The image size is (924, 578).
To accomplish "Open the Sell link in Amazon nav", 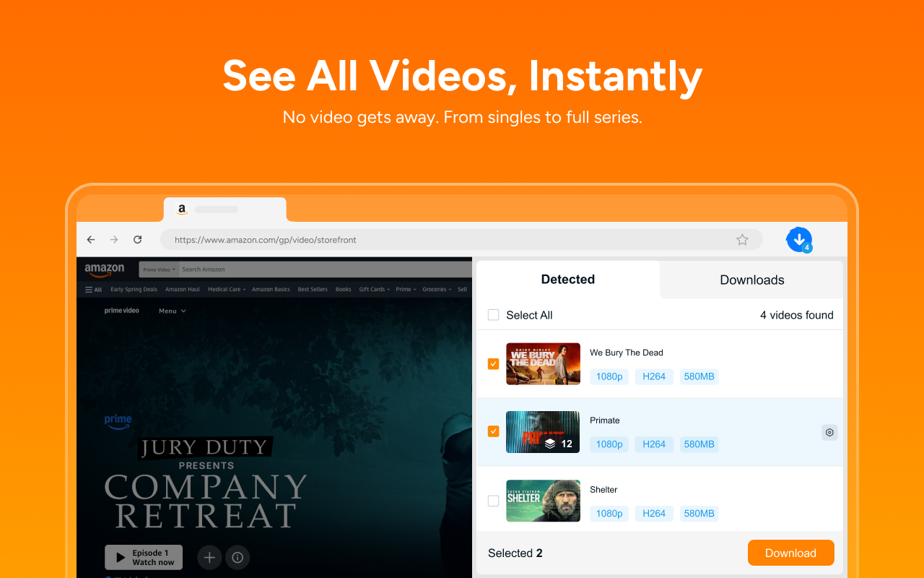I will pyautogui.click(x=462, y=290).
